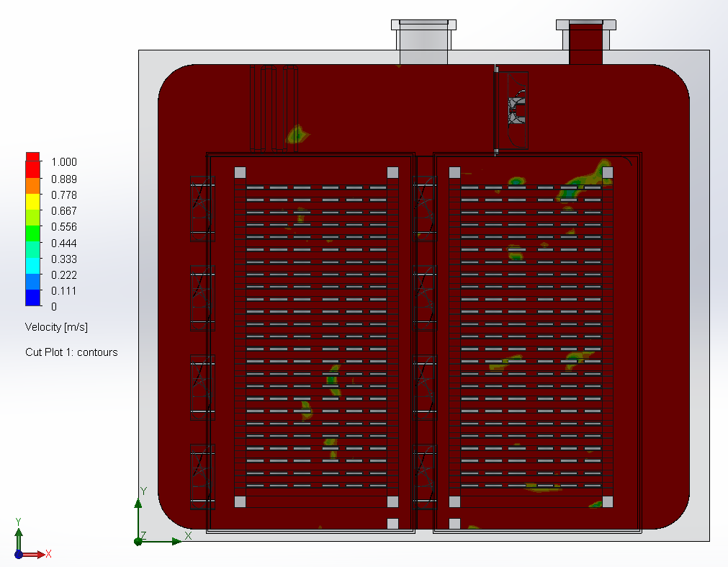The width and height of the screenshot is (728, 567).
Task: Click the Cut Plot 1: contours label
Action: point(71,352)
